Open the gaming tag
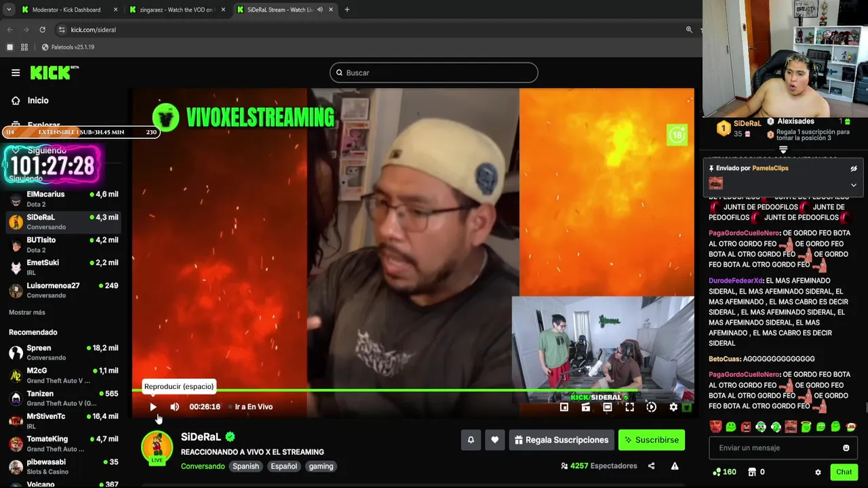868x488 pixels. click(321, 466)
